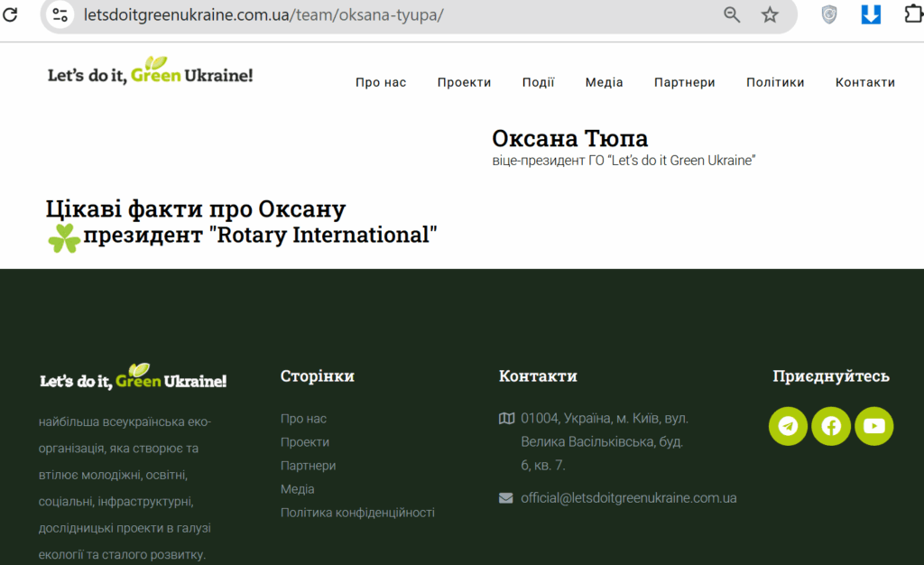Open the Проекти top menu item
The image size is (924, 565).
point(465,82)
